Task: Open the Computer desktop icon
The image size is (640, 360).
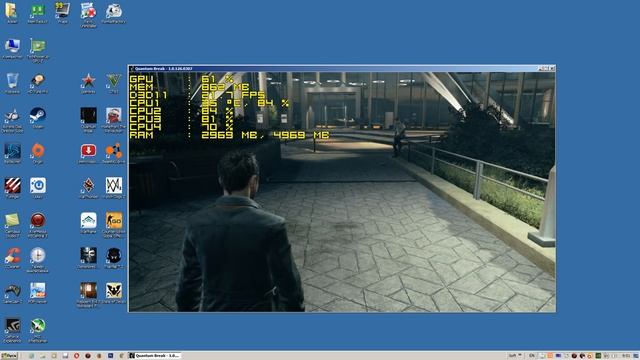Action: pyautogui.click(x=12, y=47)
